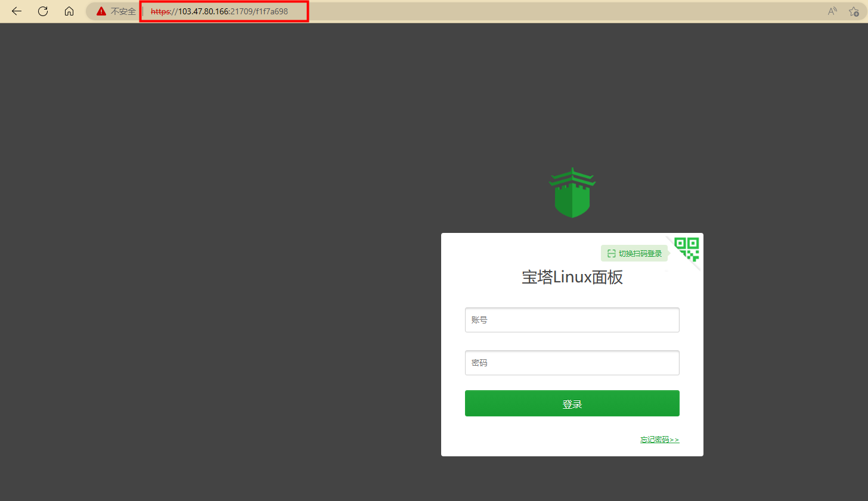Click the red not-secure warning triangle
868x501 pixels.
point(101,11)
